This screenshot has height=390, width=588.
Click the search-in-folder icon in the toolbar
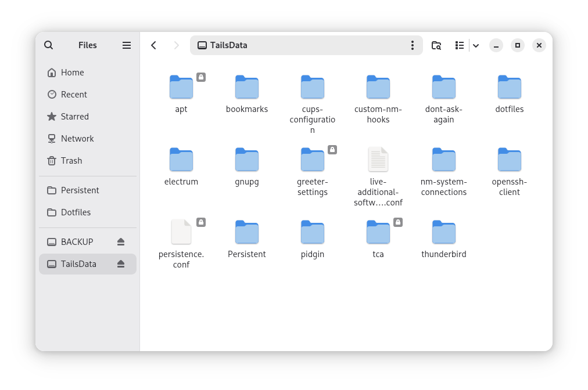pyautogui.click(x=436, y=45)
